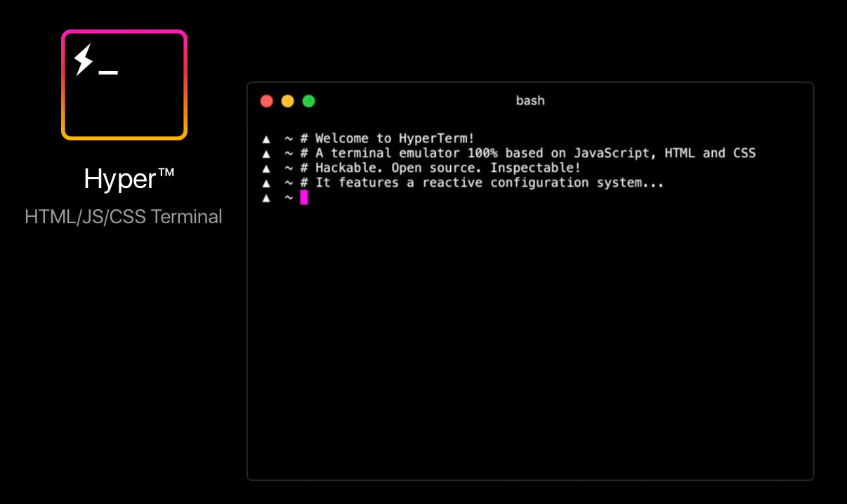Click the Hyper™ title text
The width and height of the screenshot is (847, 504).
[x=129, y=180]
